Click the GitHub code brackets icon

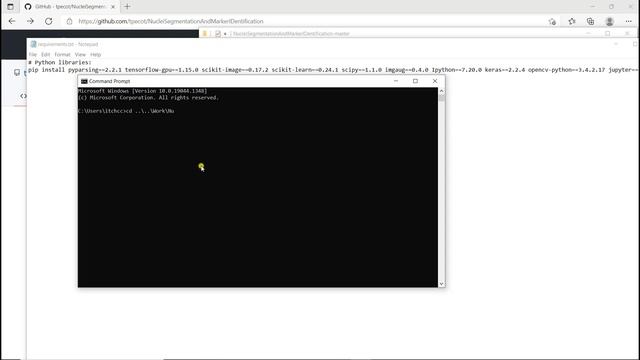(x=23, y=96)
